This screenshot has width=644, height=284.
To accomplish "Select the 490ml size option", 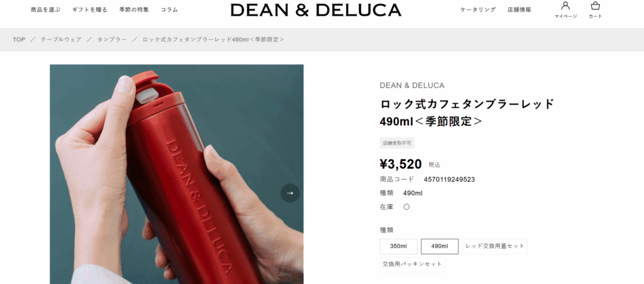I will point(440,246).
